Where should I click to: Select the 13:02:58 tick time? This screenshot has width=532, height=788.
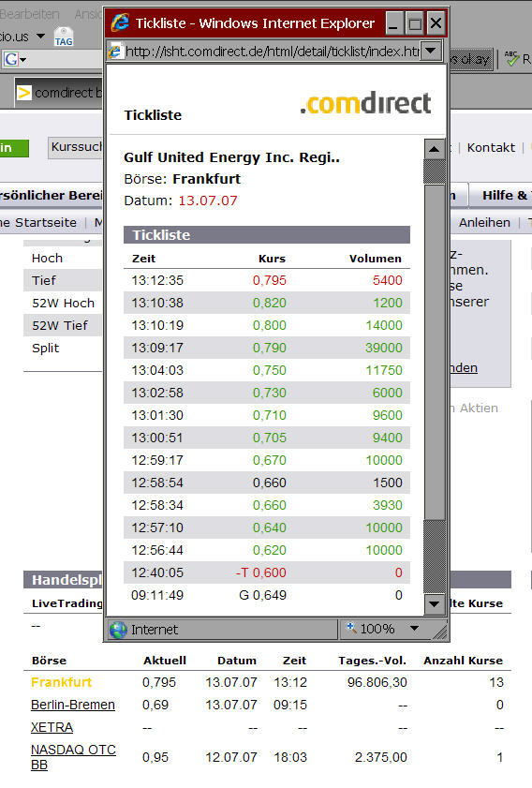(157, 393)
